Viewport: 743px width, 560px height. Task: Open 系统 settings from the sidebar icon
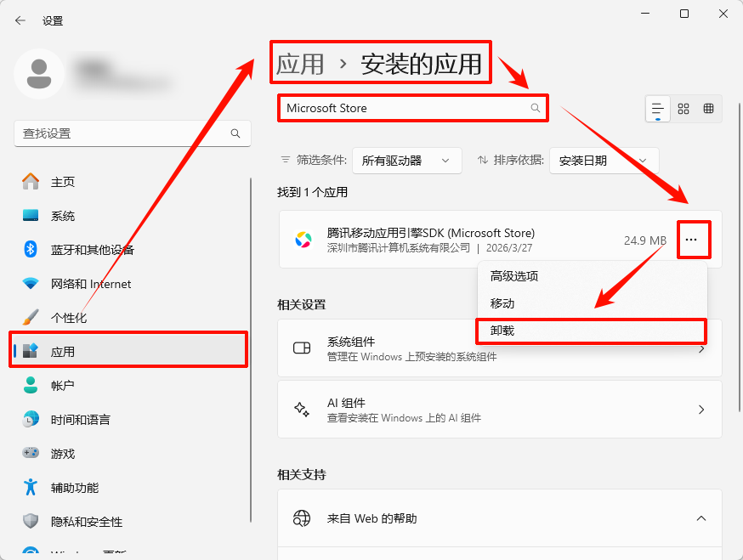(x=30, y=215)
